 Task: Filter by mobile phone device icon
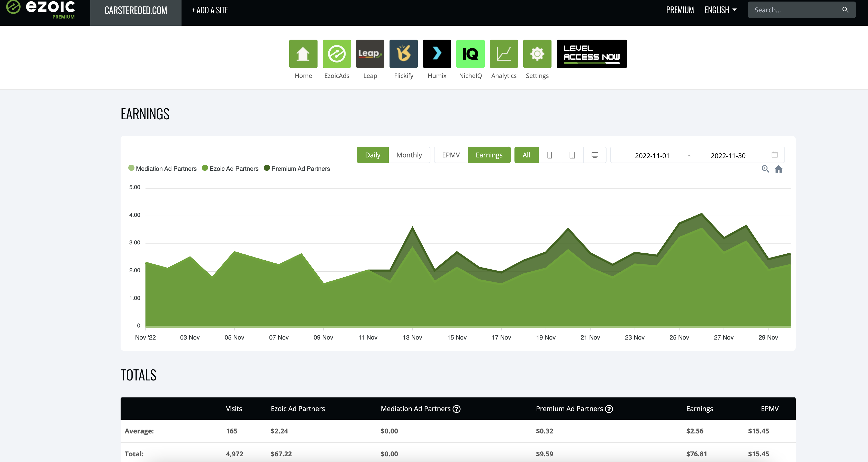549,155
